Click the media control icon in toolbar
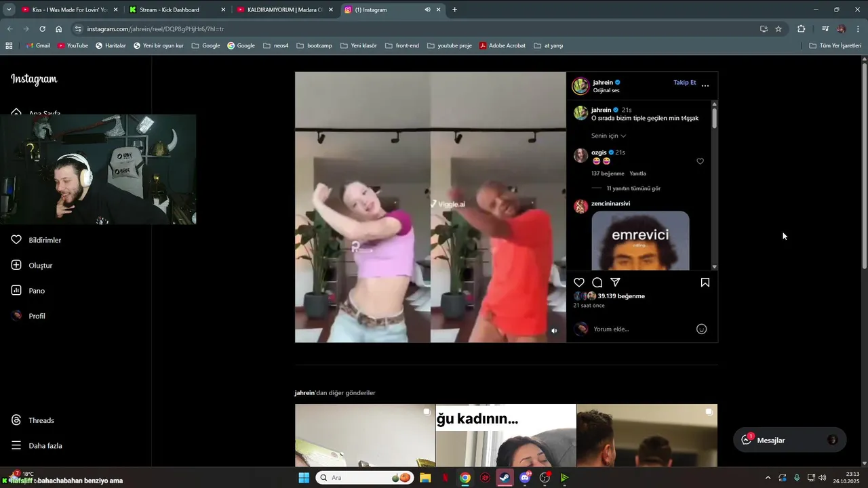Viewport: 868px width, 488px height. (x=825, y=29)
